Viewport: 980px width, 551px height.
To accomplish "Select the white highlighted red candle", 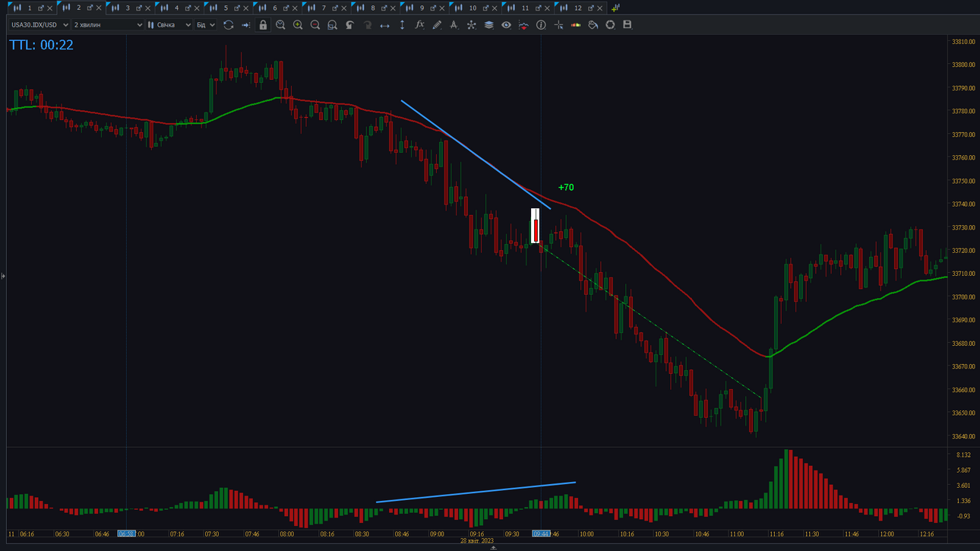I will (x=535, y=226).
